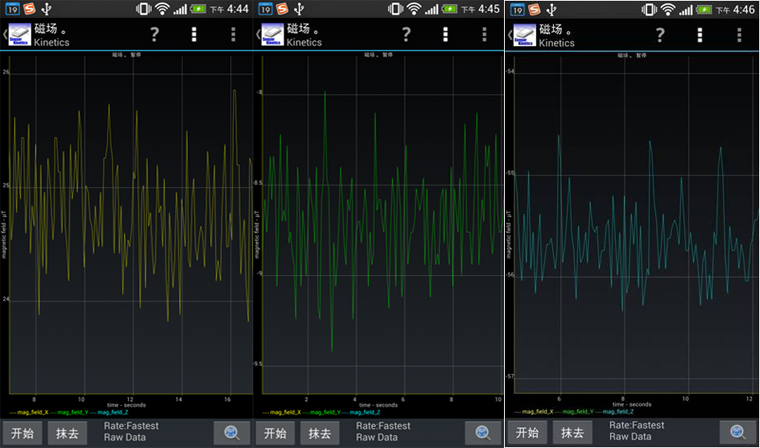Tap the cyan mag_field_Z legend on 4:45 screen
The image size is (760, 448).
coord(361,413)
